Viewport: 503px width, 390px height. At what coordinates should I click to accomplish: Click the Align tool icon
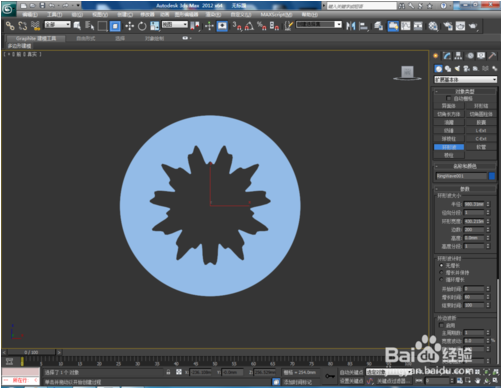363,26
